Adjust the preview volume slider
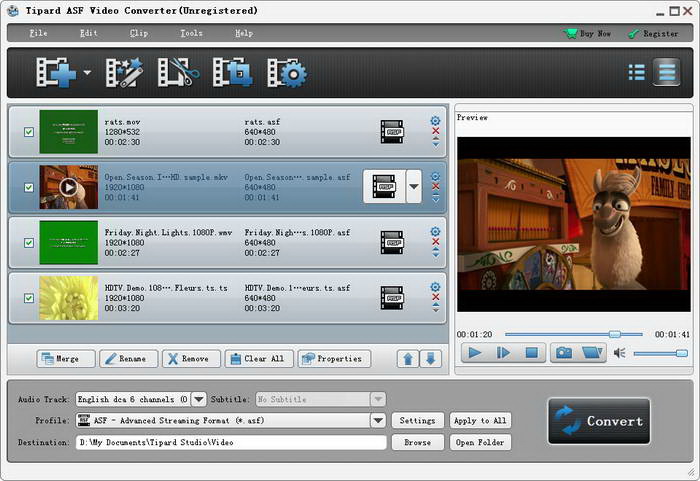This screenshot has width=700, height=481. 660,353
